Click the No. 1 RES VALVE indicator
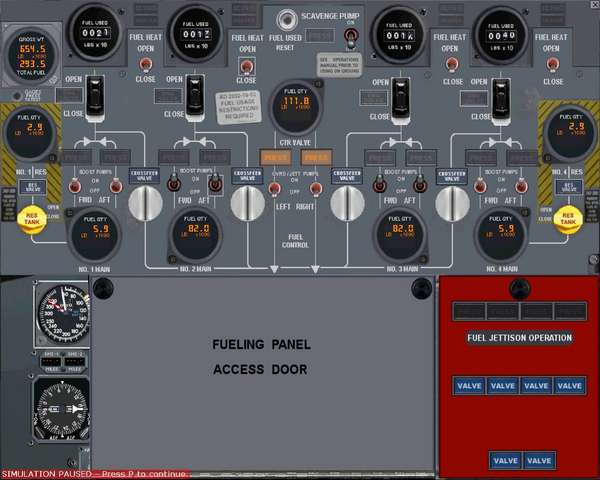Image resolution: width=600 pixels, height=480 pixels. pos(33,187)
